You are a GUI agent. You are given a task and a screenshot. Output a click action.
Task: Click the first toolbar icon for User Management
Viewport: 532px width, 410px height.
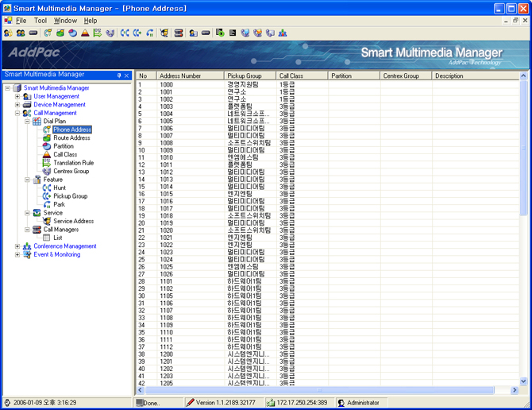8,33
